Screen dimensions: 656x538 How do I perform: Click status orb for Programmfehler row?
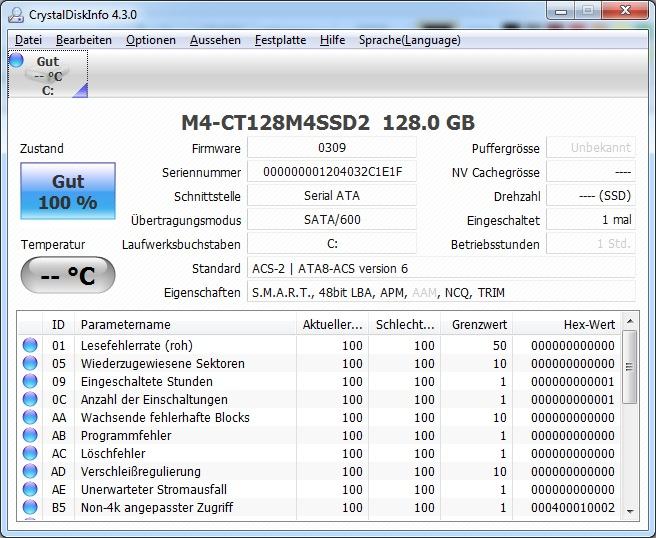[30, 435]
